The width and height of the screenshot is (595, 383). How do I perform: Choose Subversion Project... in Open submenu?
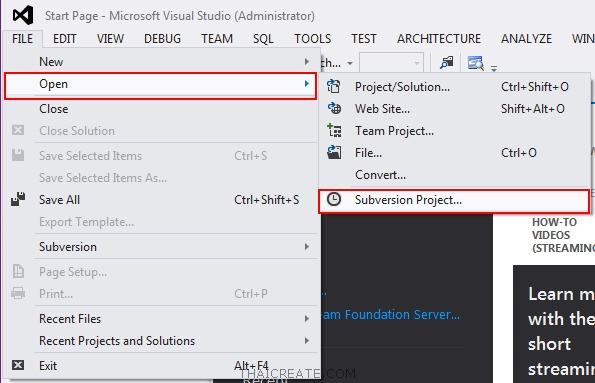coord(454,200)
